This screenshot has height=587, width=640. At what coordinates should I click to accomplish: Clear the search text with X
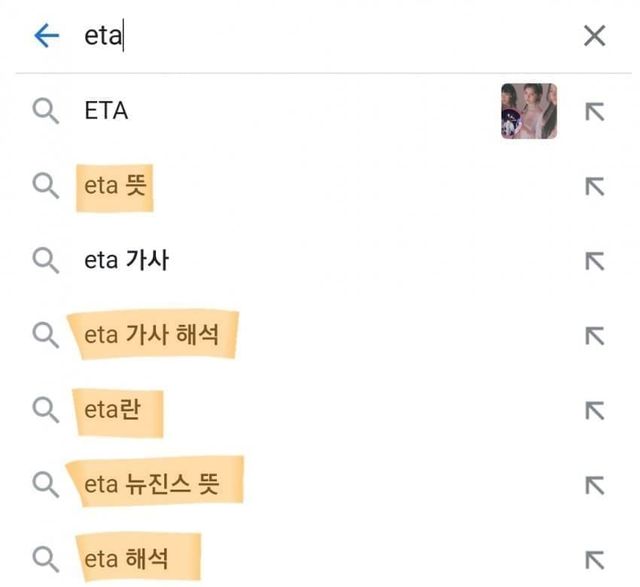[x=594, y=36]
